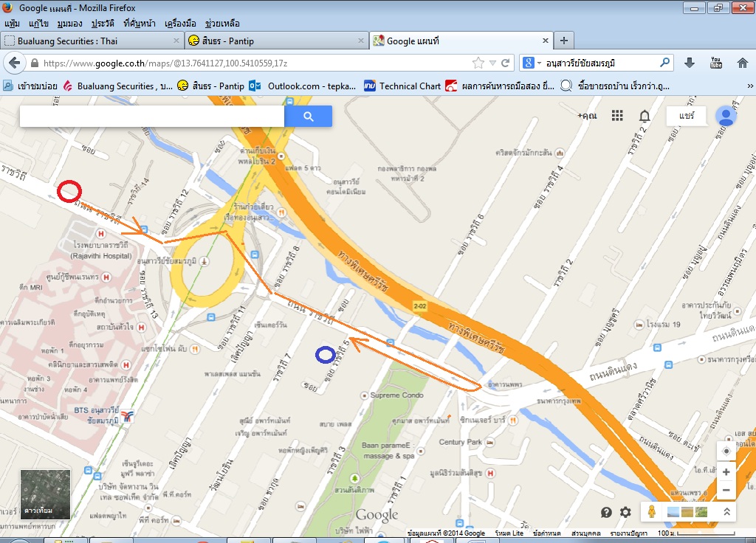Close the สินธร - Pantip tab
The width and height of the screenshot is (756, 543).
[x=360, y=41]
